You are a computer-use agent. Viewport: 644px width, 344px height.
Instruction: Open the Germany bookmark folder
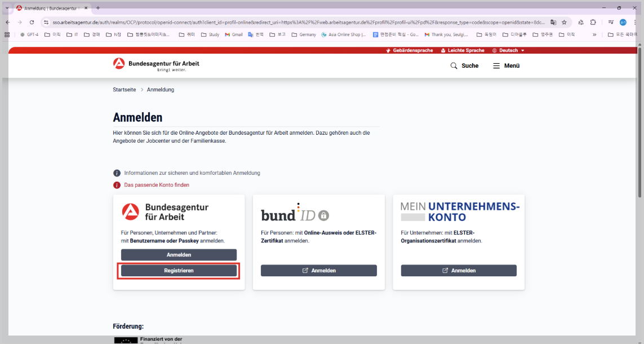coord(304,34)
